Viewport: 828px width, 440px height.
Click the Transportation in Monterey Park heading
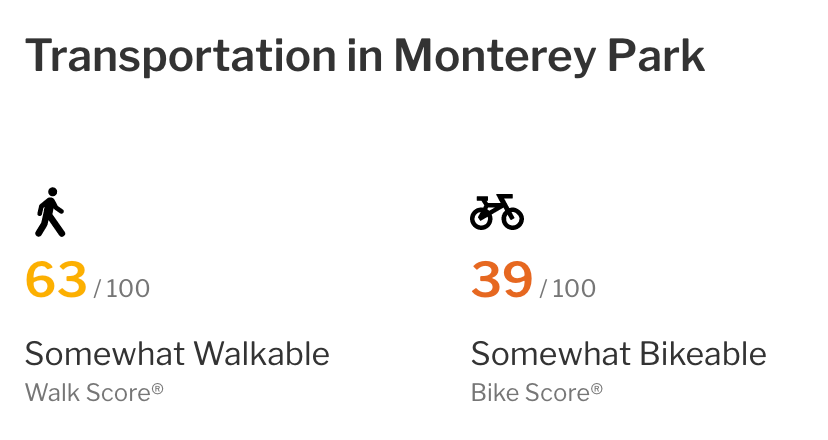click(365, 57)
